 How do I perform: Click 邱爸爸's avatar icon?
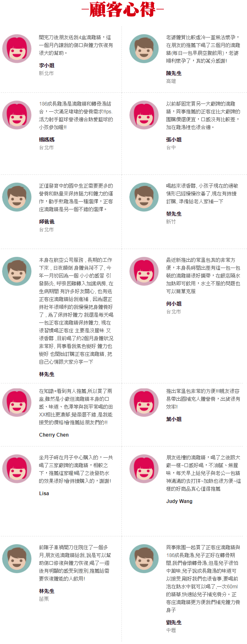point(17,197)
